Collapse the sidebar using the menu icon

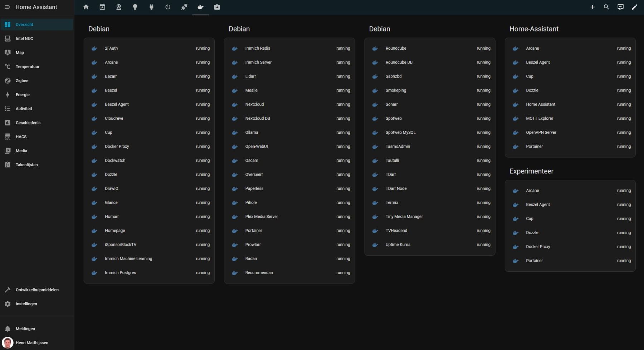pyautogui.click(x=8, y=7)
